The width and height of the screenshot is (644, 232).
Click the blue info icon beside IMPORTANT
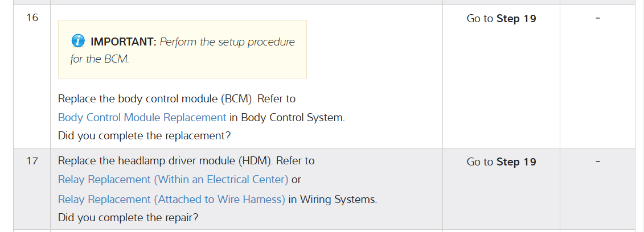(x=78, y=42)
